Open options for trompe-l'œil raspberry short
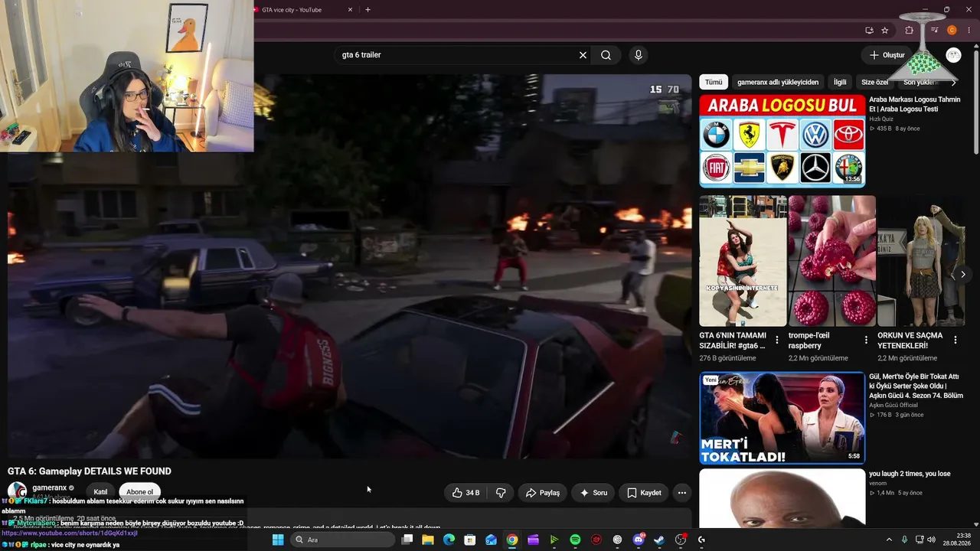 [866, 340]
